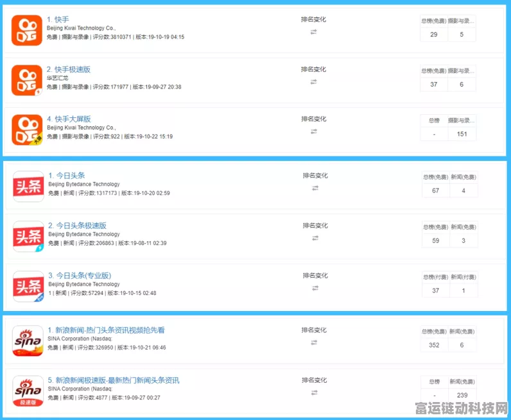
Task: Click ranking change arrows for 今日头条(专业版)
Action: coord(315,288)
